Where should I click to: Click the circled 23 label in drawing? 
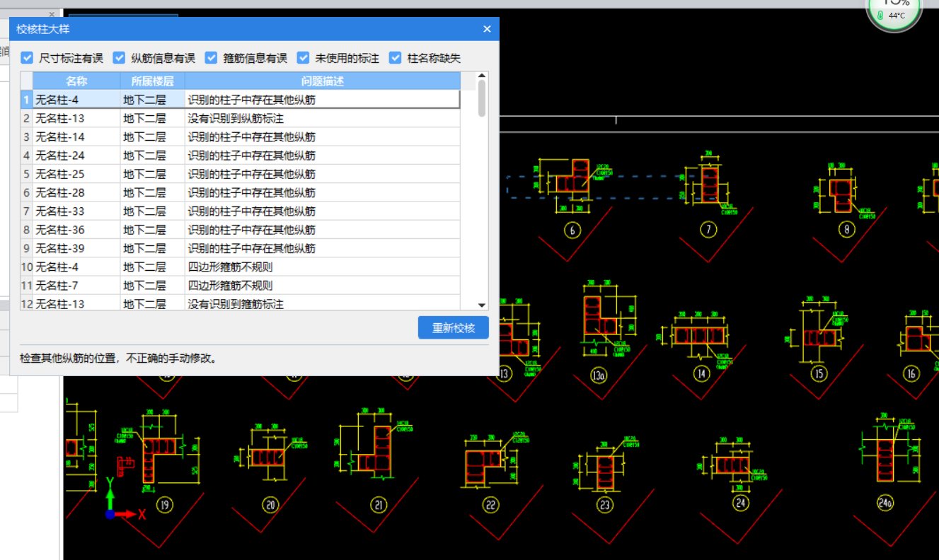pos(604,505)
